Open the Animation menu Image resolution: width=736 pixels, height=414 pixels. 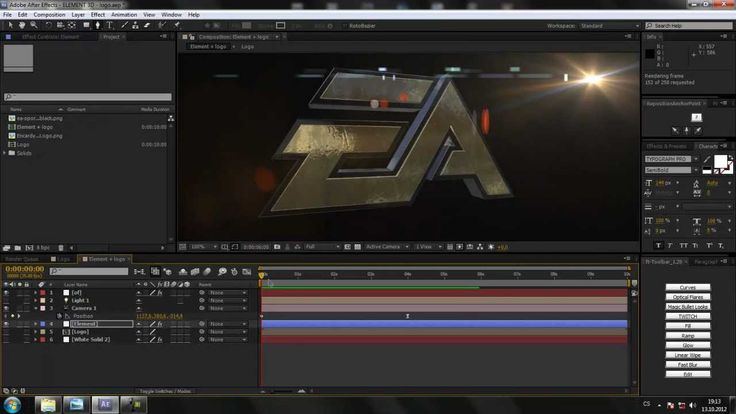[x=124, y=15]
